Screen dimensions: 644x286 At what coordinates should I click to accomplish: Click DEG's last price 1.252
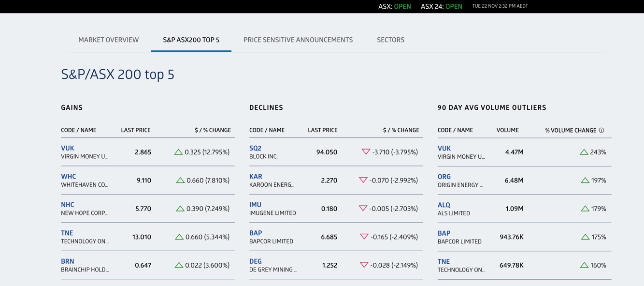tap(329, 265)
